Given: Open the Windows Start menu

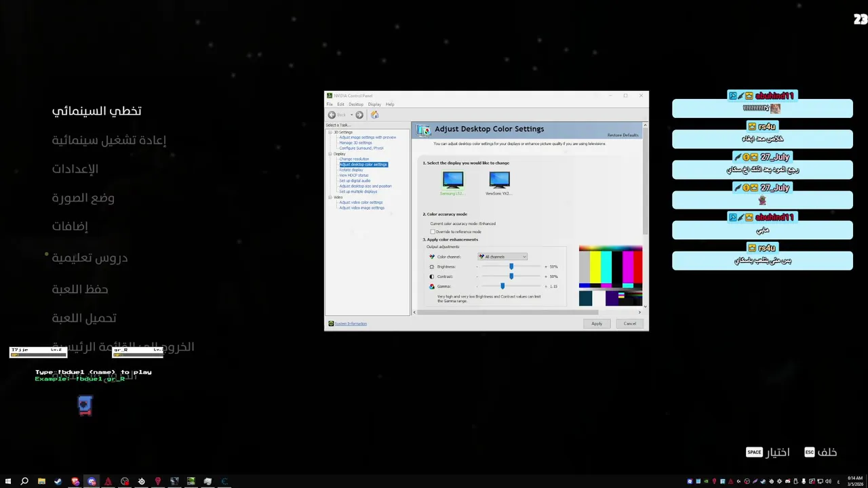Looking at the screenshot, I should click(8, 481).
